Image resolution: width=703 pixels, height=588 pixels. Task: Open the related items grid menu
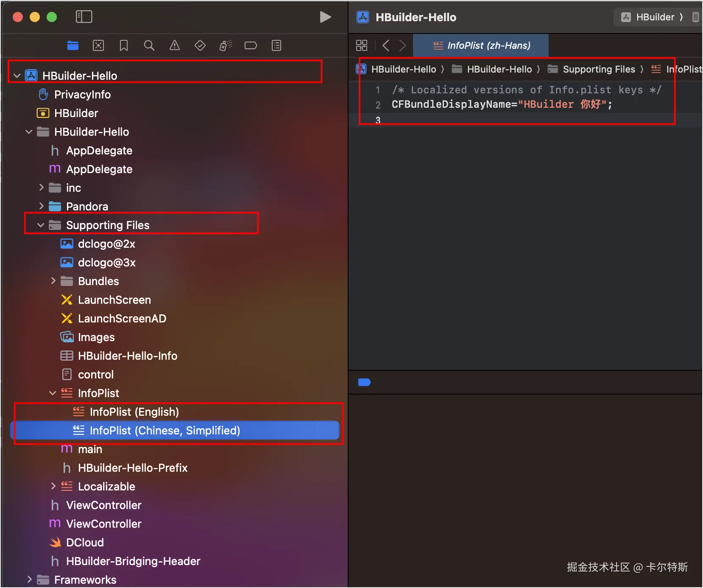point(362,45)
